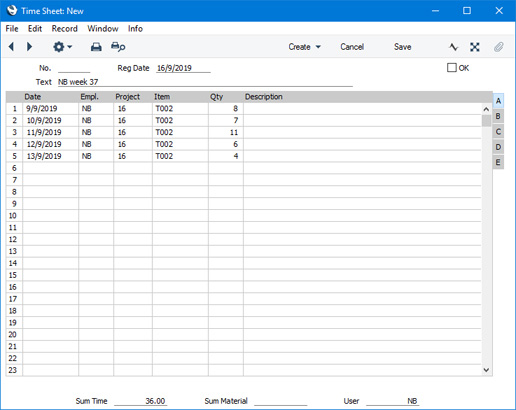Tick the OK checkbox
This screenshot has width=516, height=410.
point(452,68)
